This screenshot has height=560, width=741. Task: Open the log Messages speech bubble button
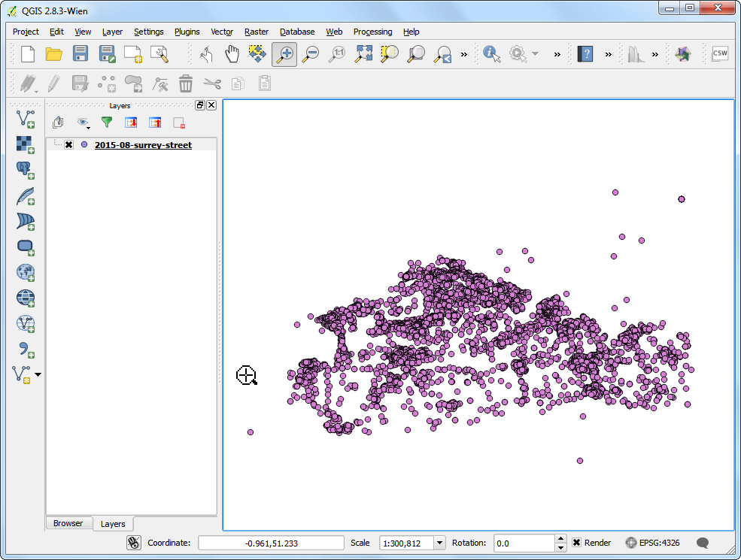pos(703,543)
